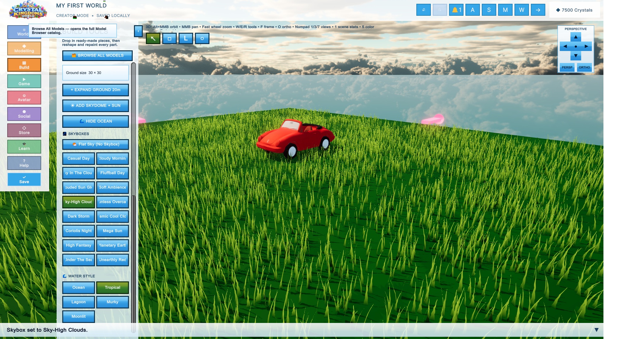
Task: Select the Cloudy Morning skybox
Action: pos(113,158)
